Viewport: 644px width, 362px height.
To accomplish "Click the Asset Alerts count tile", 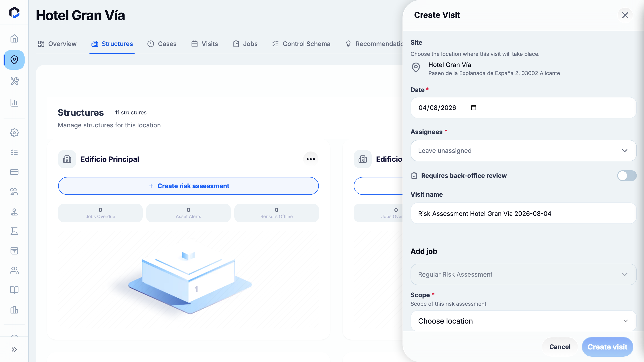I will (188, 213).
